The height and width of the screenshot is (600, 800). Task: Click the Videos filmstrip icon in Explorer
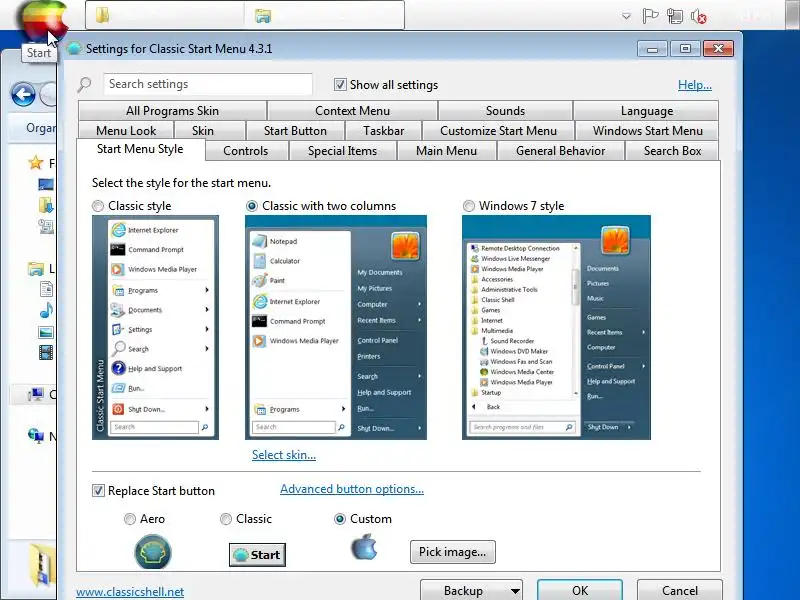(46, 352)
